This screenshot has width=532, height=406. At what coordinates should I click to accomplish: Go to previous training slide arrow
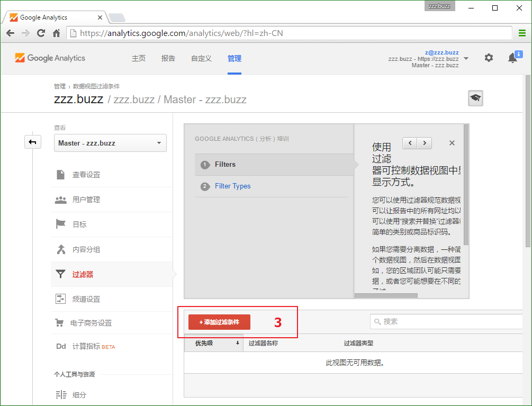click(410, 143)
